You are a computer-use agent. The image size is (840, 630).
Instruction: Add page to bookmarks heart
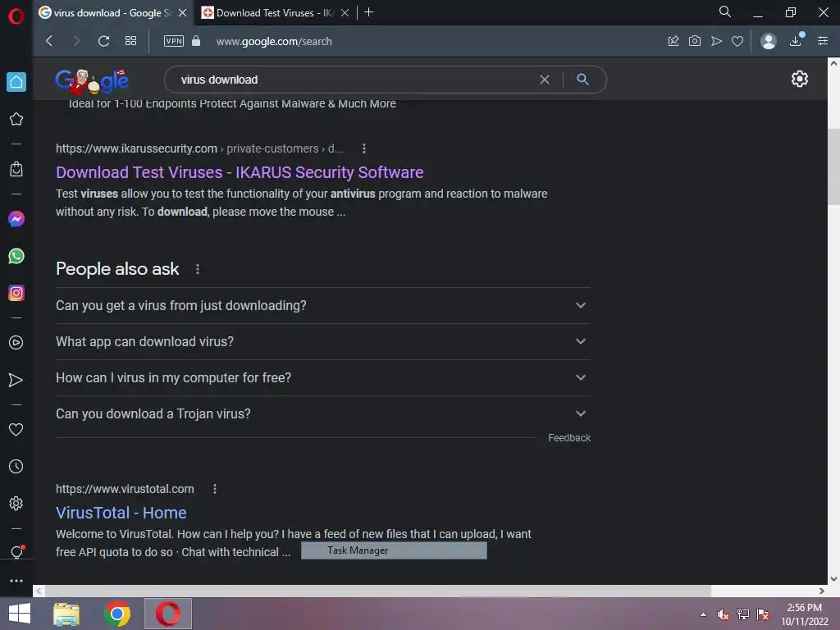(737, 41)
